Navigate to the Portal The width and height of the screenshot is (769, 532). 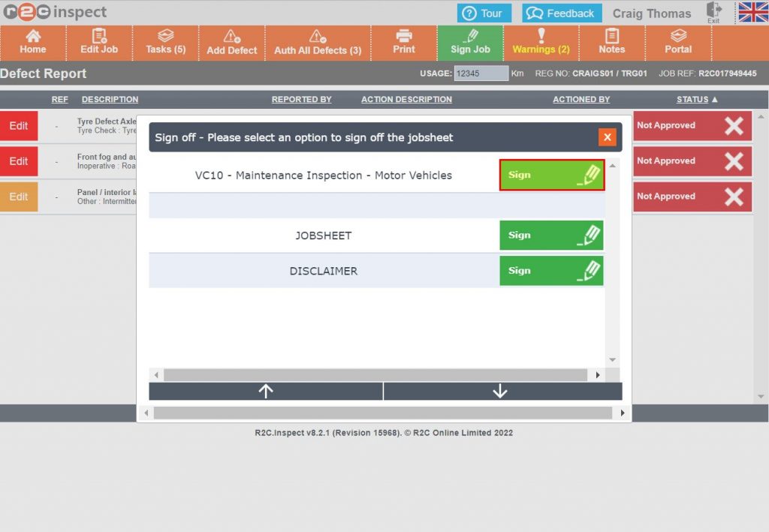pos(677,43)
